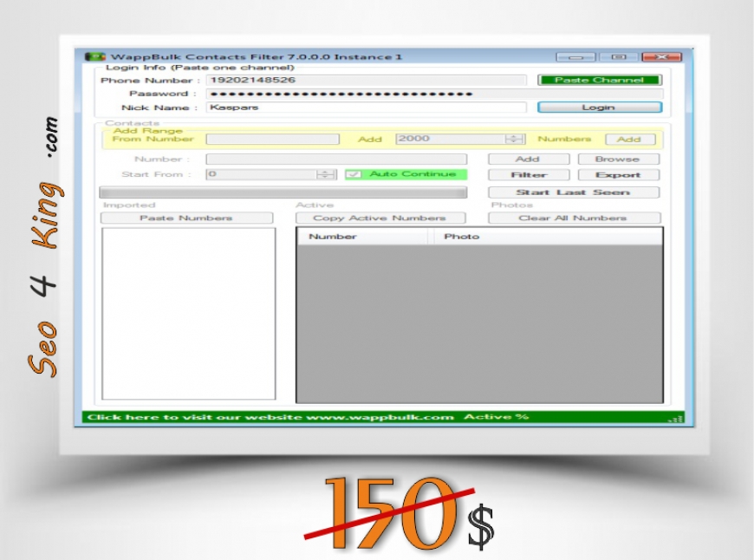Image resolution: width=754 pixels, height=560 pixels.
Task: Click the Add Range numbers spinner arrows
Action: point(516,139)
